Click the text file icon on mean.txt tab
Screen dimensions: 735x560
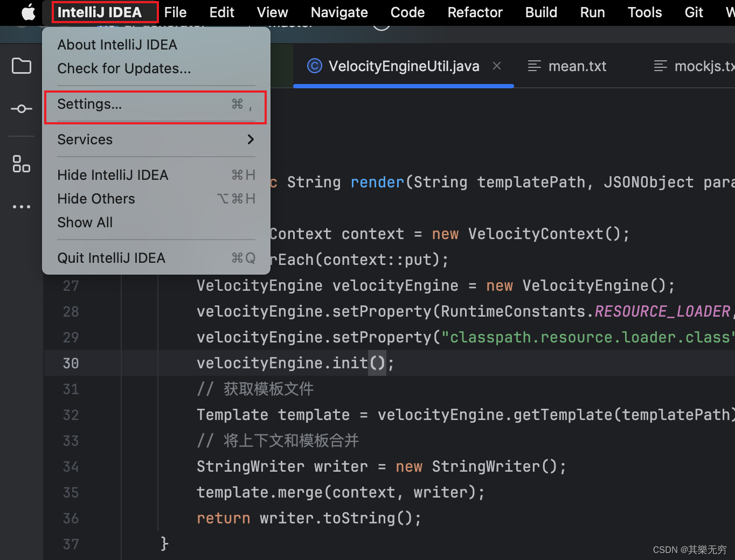coord(535,66)
